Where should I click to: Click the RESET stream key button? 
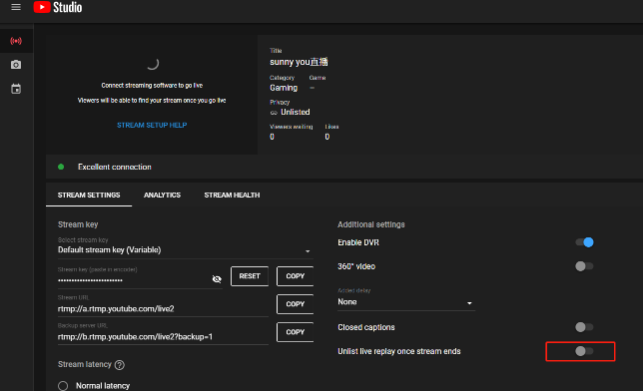pos(250,276)
